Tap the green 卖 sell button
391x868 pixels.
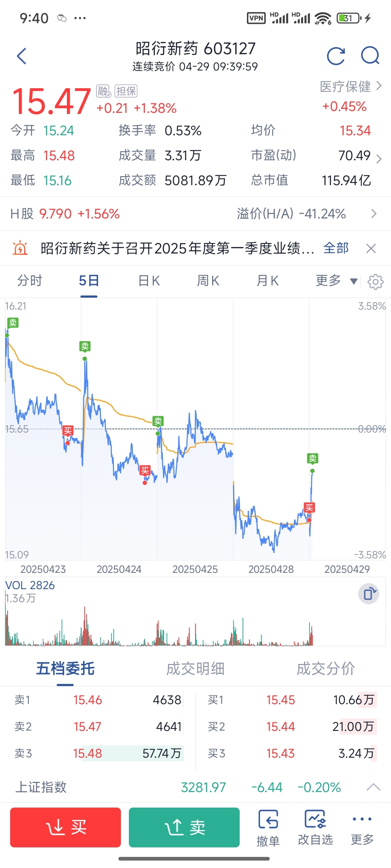point(184,827)
